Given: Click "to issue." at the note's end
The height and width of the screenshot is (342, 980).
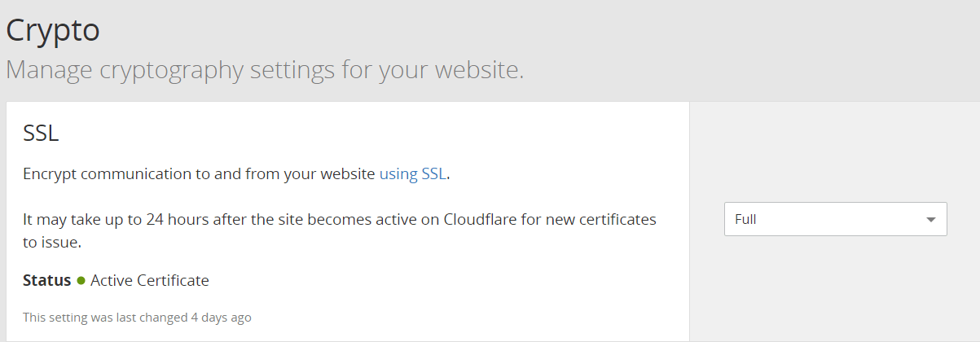Looking at the screenshot, I should [52, 243].
